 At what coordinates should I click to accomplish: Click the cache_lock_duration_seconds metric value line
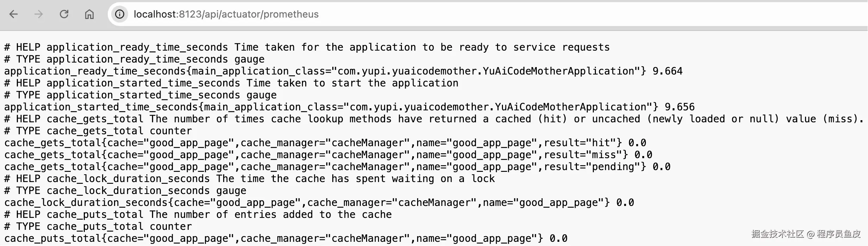(x=319, y=202)
